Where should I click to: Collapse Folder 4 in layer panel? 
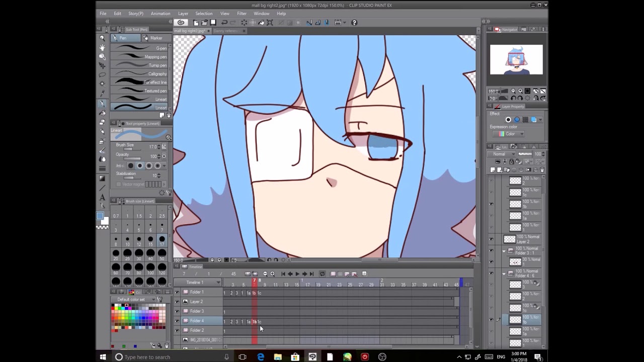point(504,274)
